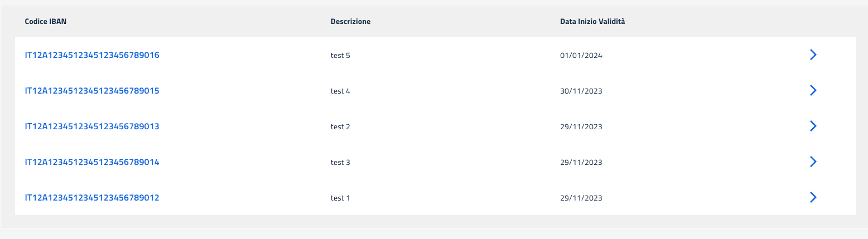Click the chevron arrow for test 4 row

tap(813, 90)
